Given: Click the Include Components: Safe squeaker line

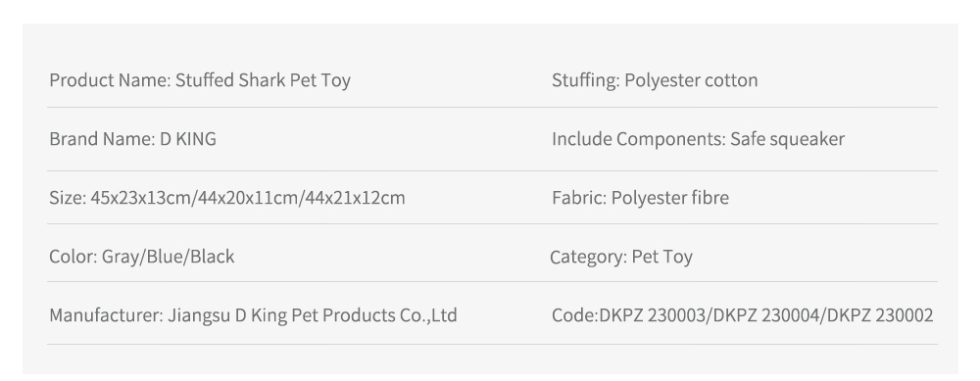Looking at the screenshot, I should [x=698, y=139].
